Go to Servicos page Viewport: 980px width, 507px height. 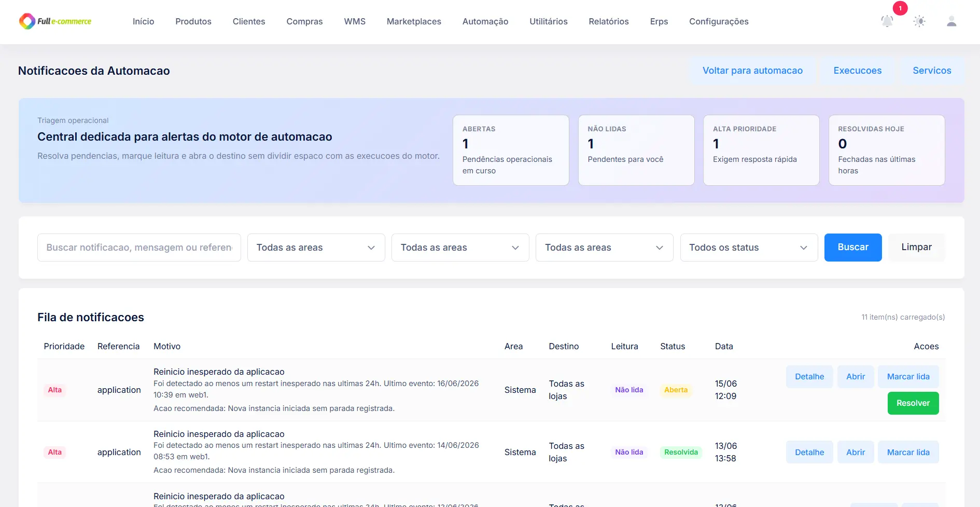[932, 71]
